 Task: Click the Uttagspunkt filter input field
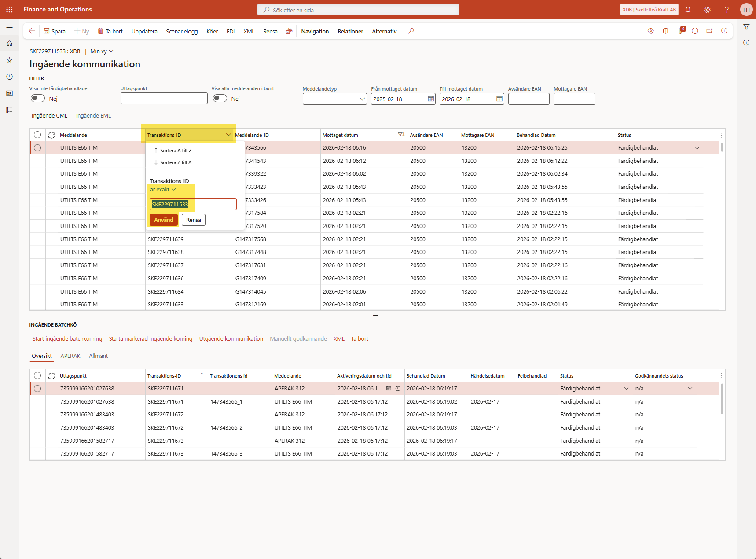tap(164, 99)
